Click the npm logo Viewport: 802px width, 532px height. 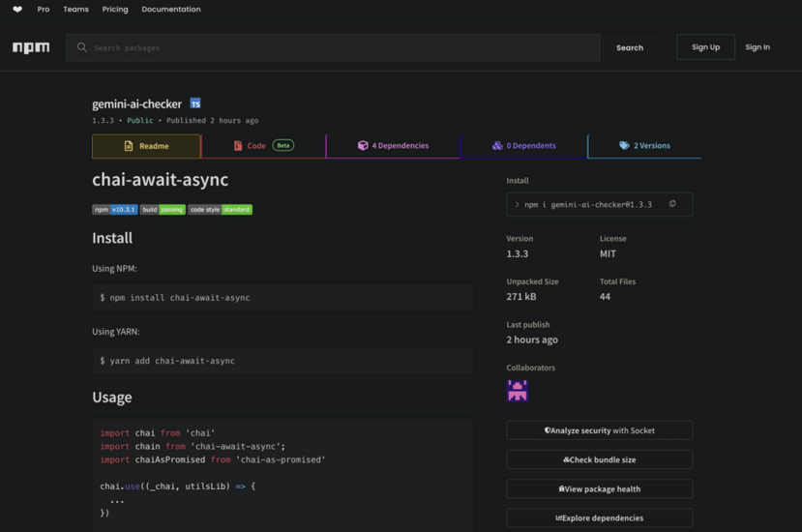tap(31, 47)
